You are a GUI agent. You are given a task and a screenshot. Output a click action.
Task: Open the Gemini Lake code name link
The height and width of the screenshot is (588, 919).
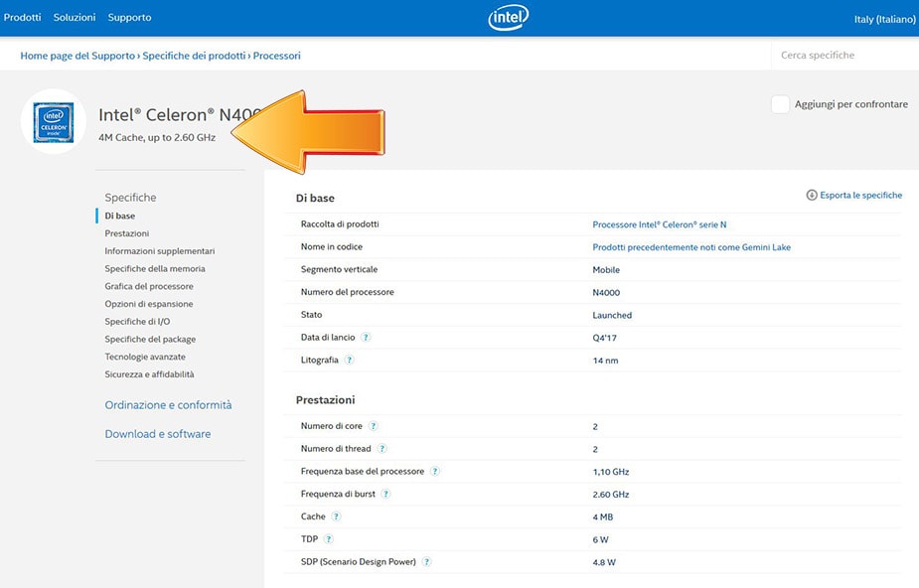(691, 247)
